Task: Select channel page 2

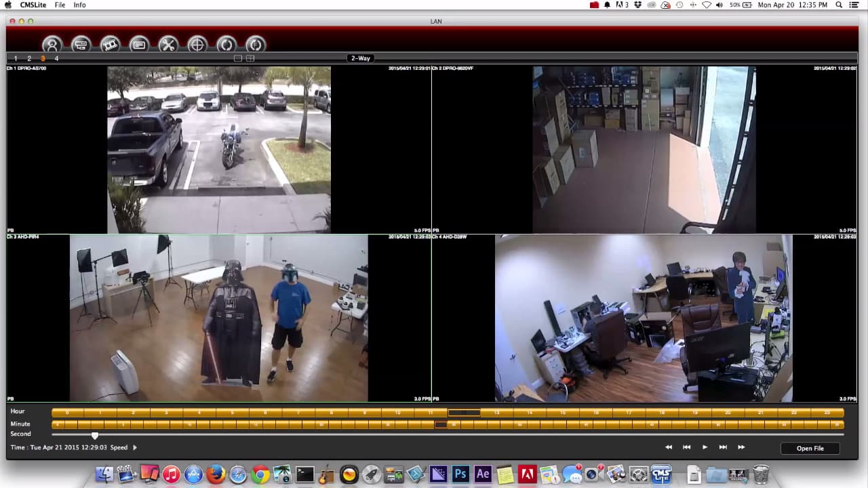Action: [29, 59]
